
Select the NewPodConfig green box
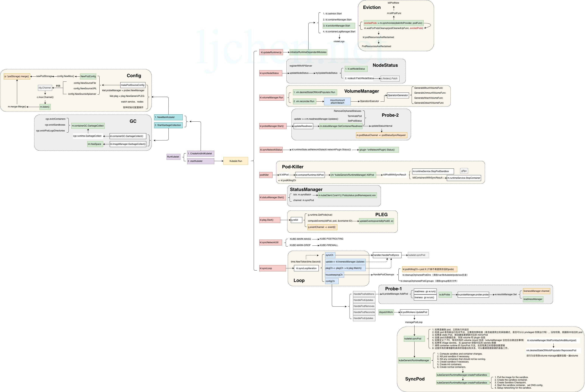coord(88,77)
